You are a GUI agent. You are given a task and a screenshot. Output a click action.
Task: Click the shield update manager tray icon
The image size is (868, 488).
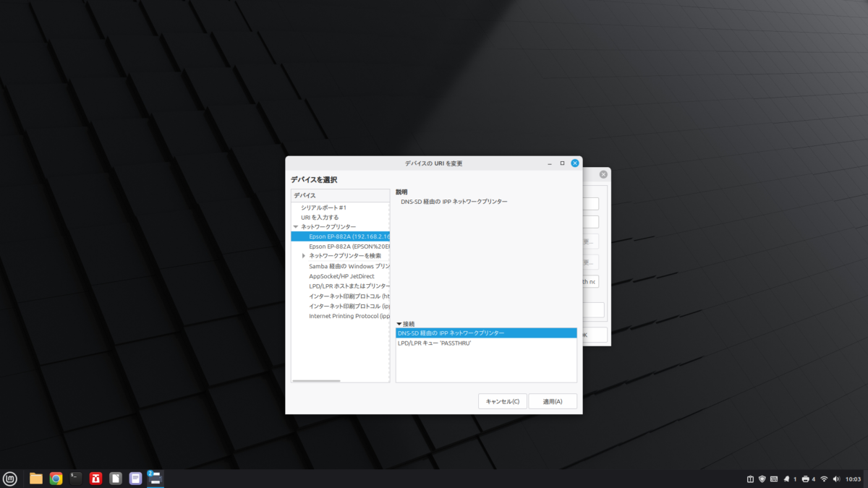click(x=762, y=479)
